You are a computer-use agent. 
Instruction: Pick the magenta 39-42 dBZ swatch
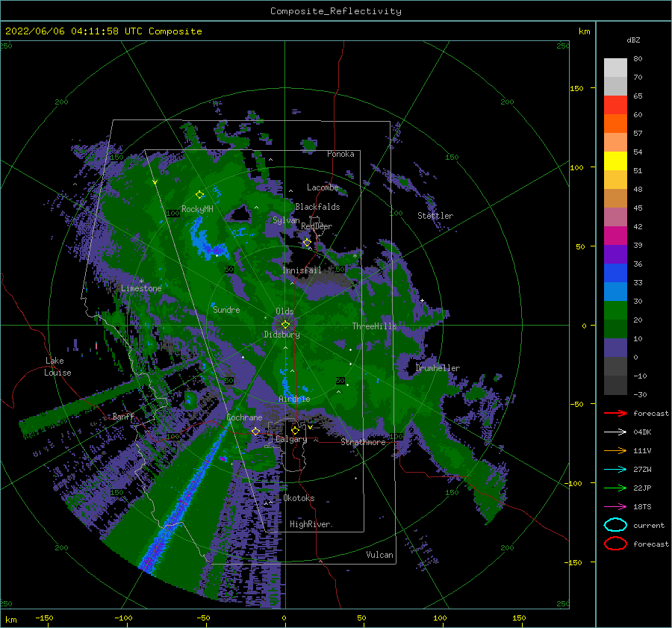(x=615, y=236)
